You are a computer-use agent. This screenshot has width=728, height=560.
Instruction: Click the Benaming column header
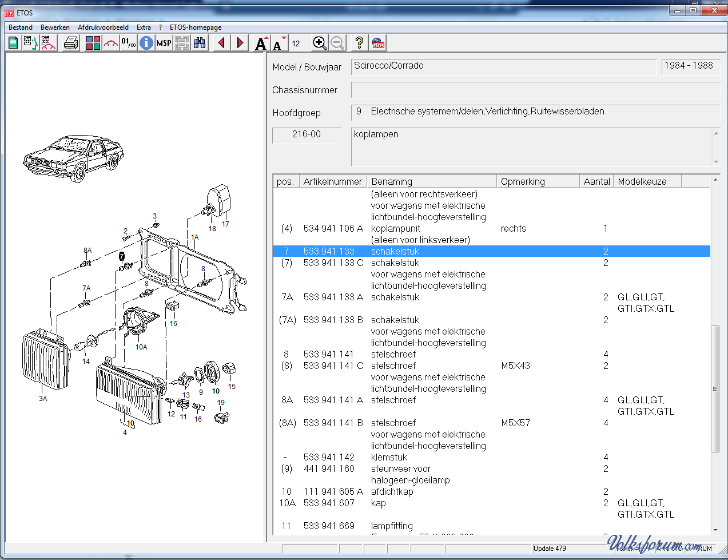[x=432, y=181]
